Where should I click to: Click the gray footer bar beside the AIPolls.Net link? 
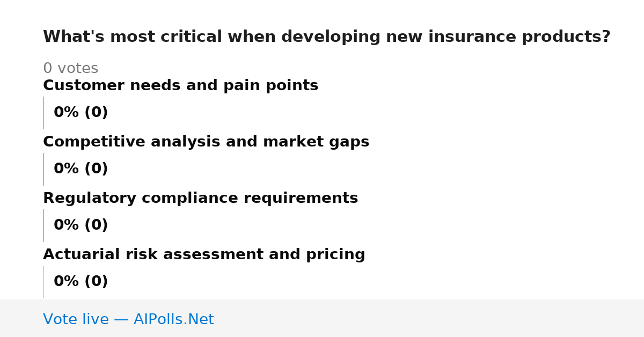tap(429, 318)
